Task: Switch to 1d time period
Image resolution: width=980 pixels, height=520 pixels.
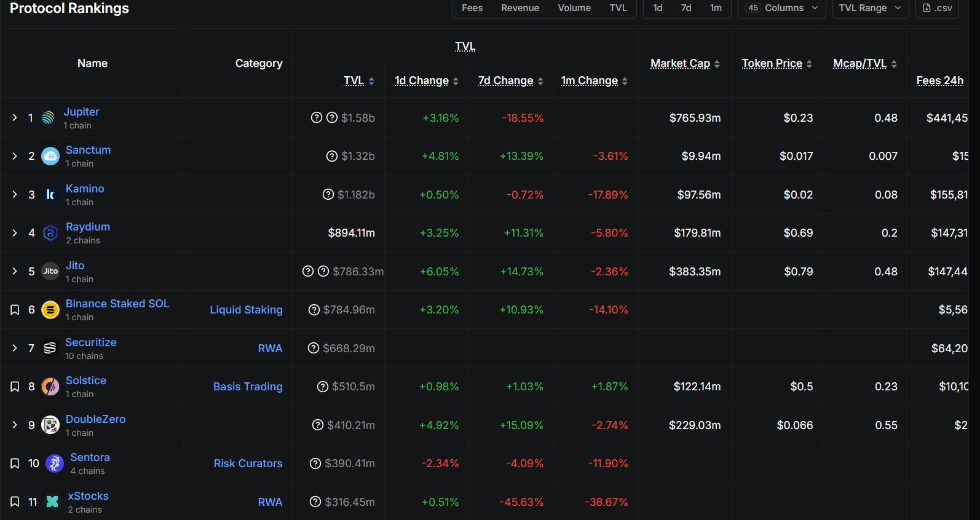Action: coord(658,8)
